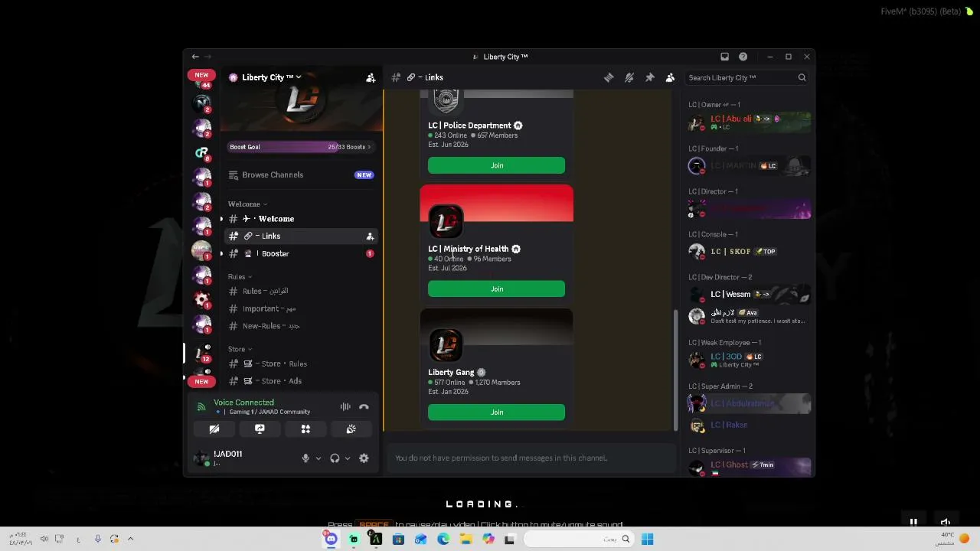Expand headphone output options arrow
The width and height of the screenshot is (980, 551).
coord(348,458)
